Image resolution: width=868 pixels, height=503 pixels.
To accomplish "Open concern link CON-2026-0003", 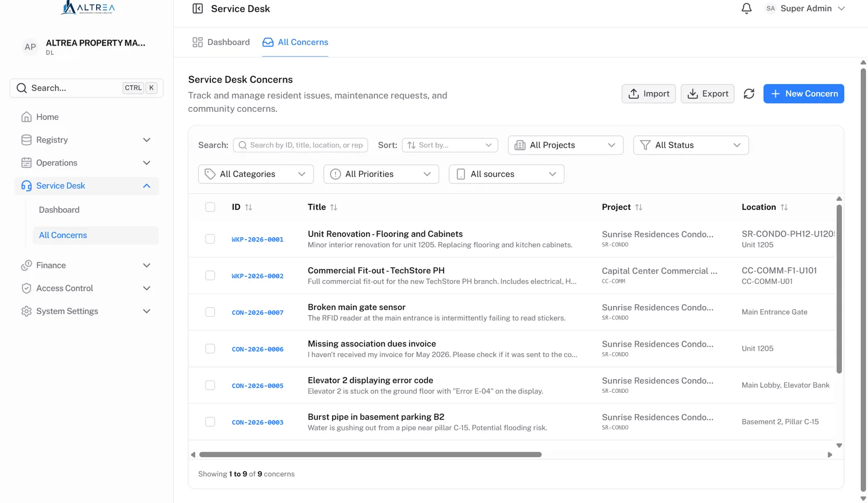I will point(257,422).
